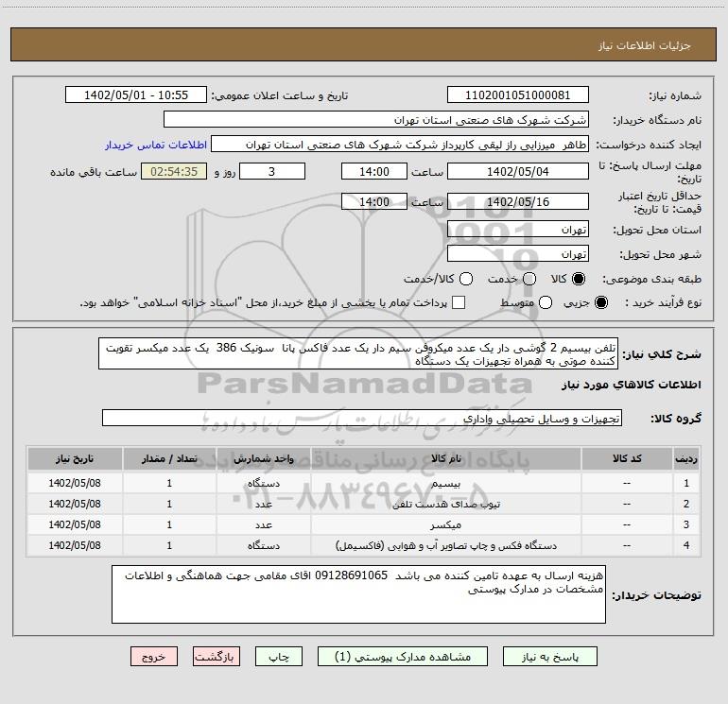
Task: Click the countdown timer 02:54:35
Action: 174,172
